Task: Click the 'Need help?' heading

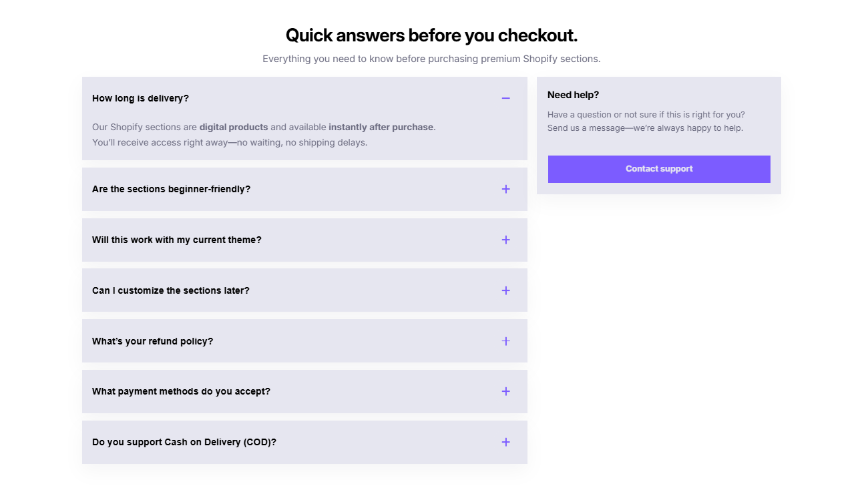Action: point(573,94)
